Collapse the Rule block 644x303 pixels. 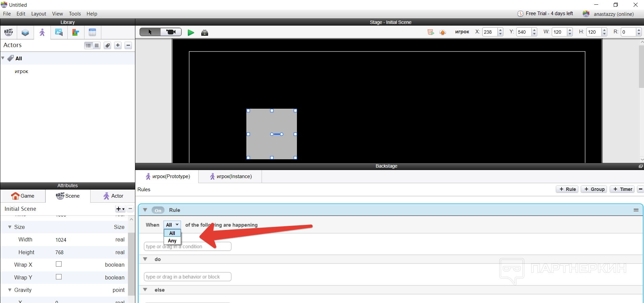click(145, 210)
